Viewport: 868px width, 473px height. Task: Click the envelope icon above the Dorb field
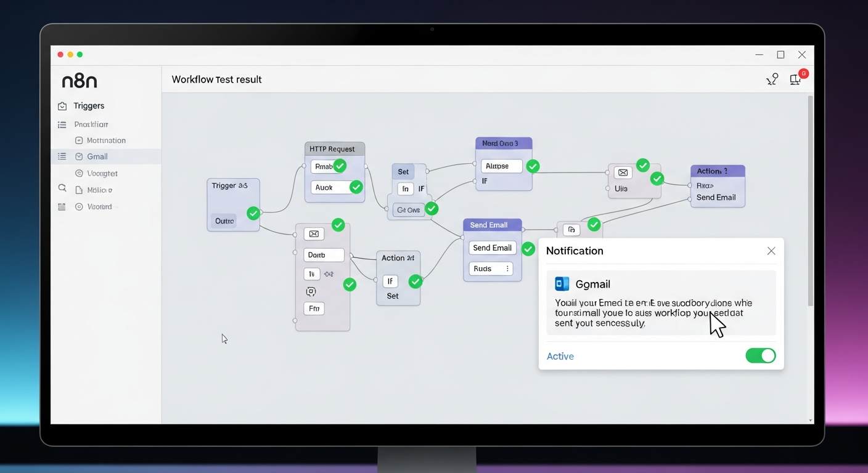pos(314,234)
